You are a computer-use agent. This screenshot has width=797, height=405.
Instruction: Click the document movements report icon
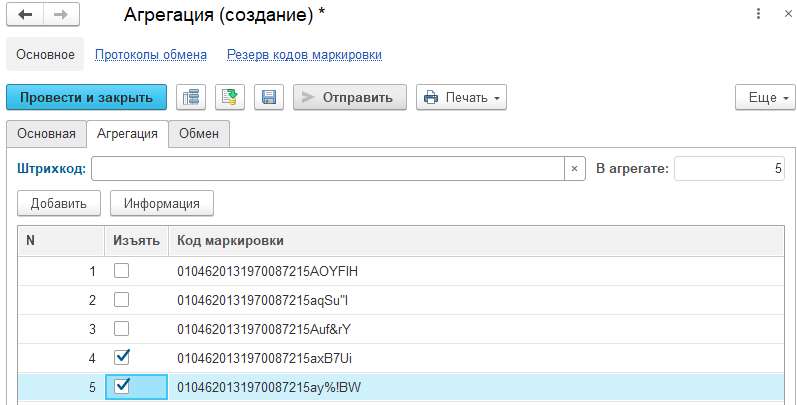point(190,97)
